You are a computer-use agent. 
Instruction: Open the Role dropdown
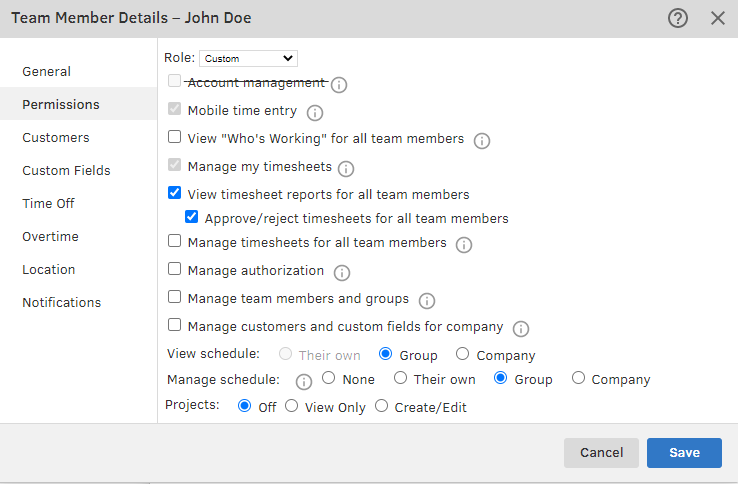[248, 59]
